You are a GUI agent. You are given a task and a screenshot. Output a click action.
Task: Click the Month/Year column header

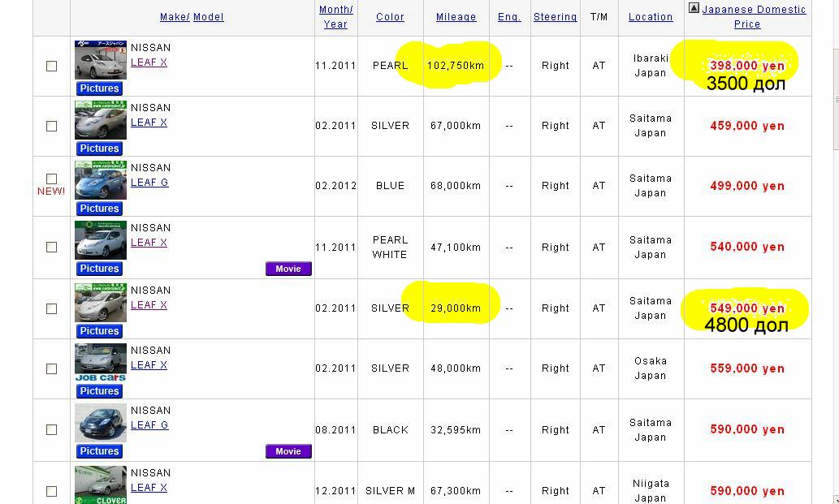(335, 17)
